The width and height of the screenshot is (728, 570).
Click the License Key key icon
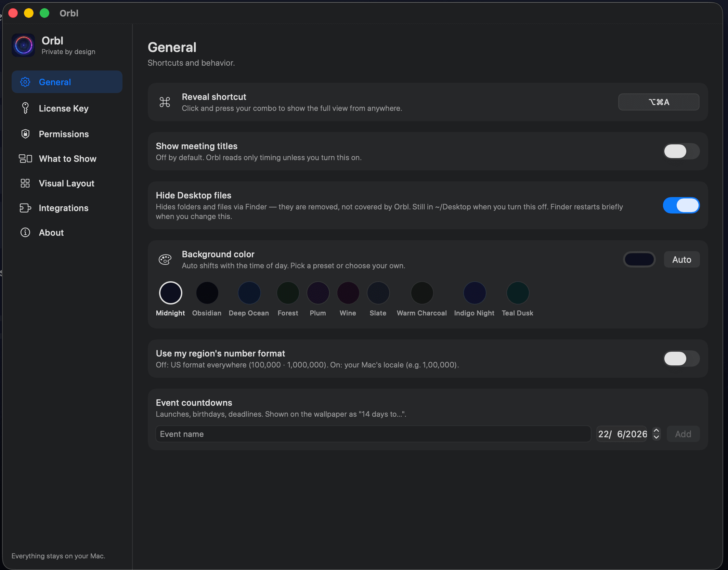25,108
